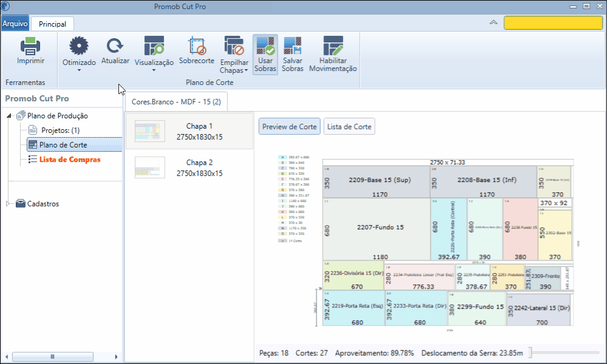Select the Principal ribbon tab

point(52,24)
